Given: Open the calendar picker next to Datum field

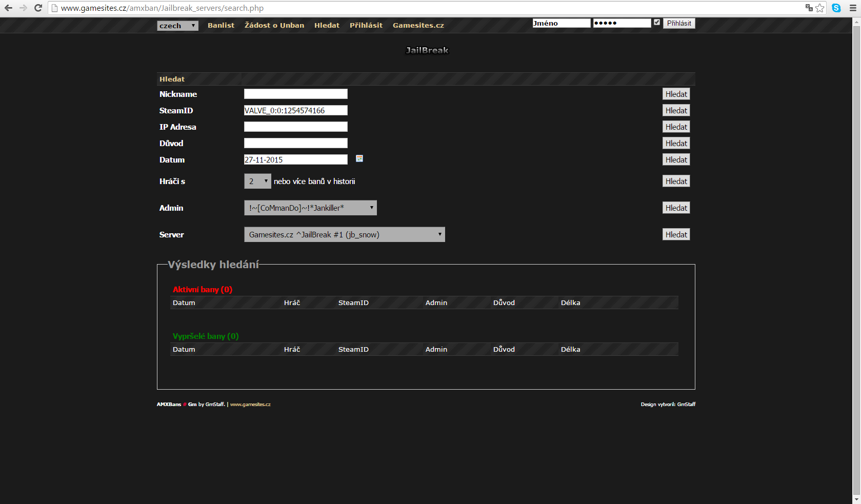Looking at the screenshot, I should 359,158.
